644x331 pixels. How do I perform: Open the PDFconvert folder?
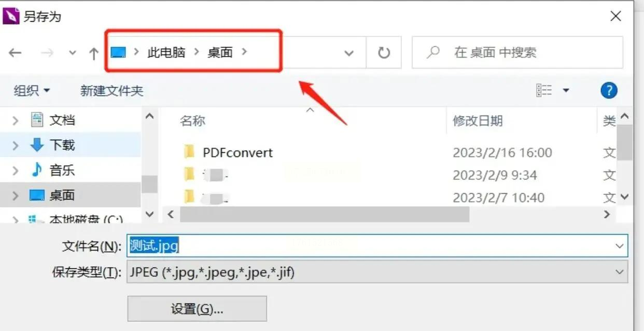click(237, 153)
